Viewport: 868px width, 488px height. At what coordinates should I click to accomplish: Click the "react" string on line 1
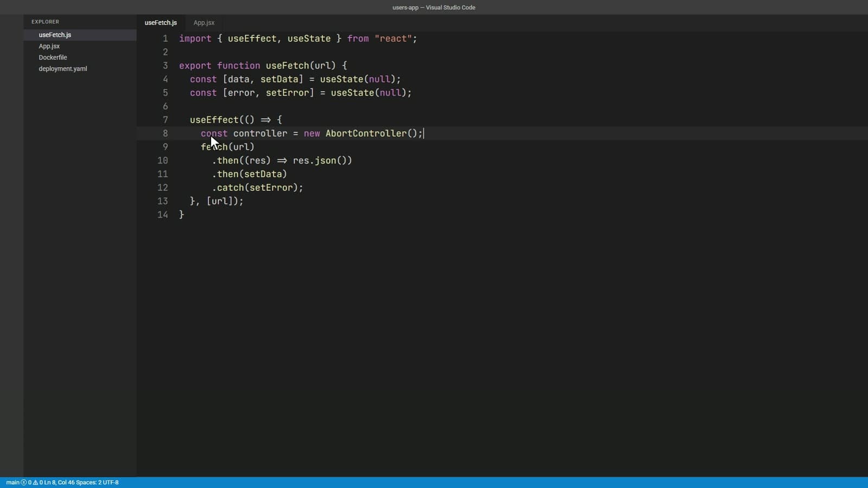pyautogui.click(x=393, y=38)
